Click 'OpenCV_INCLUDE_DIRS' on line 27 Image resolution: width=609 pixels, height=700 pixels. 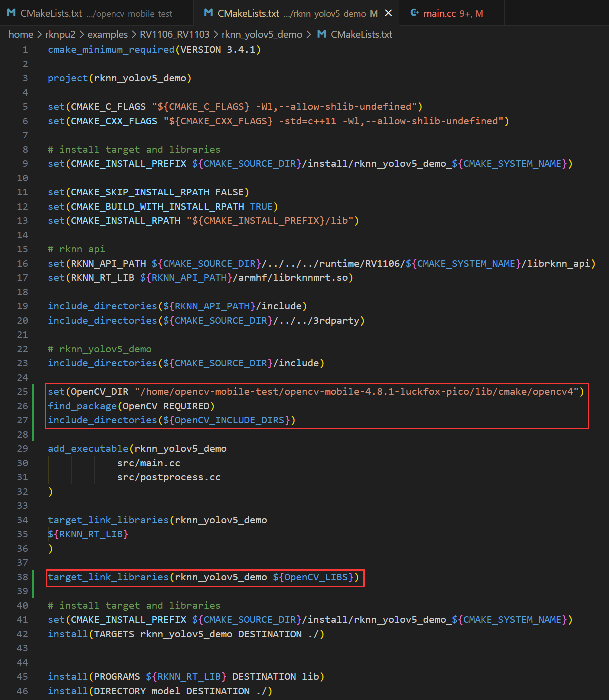[229, 420]
